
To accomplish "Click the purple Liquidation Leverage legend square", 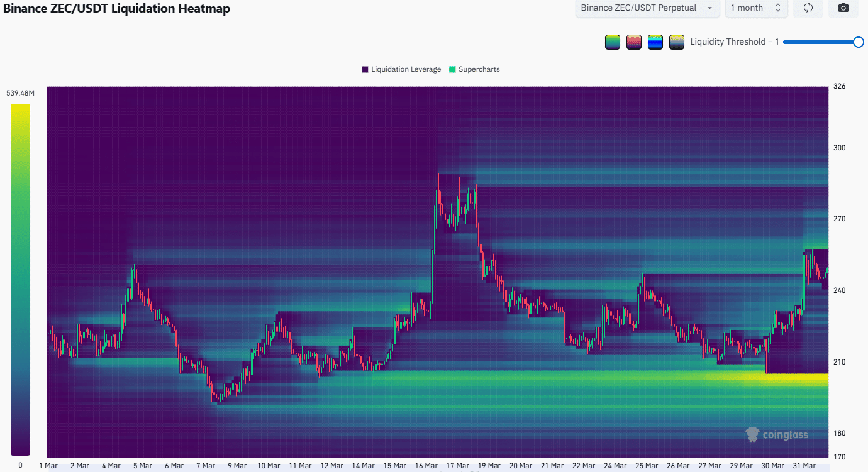I will coord(365,69).
